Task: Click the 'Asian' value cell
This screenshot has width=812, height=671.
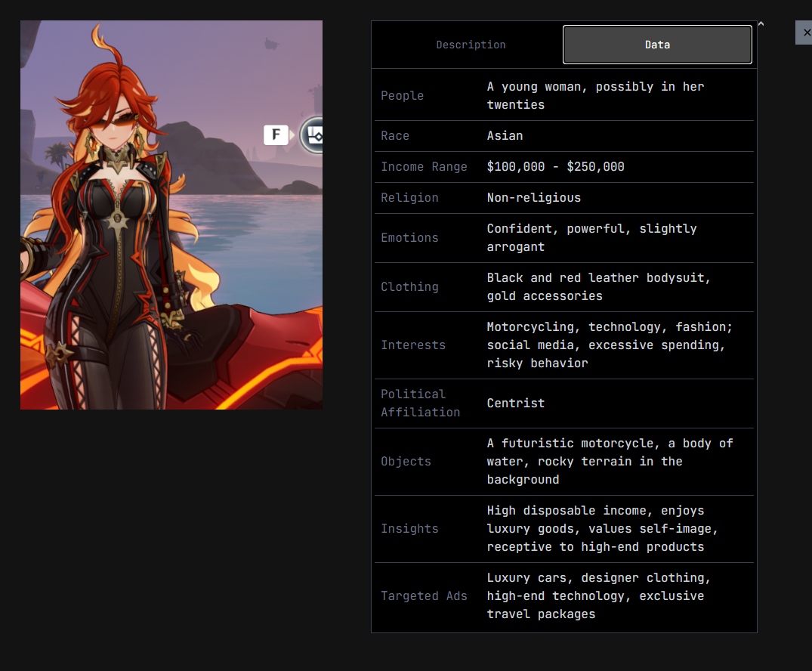Action: click(505, 136)
